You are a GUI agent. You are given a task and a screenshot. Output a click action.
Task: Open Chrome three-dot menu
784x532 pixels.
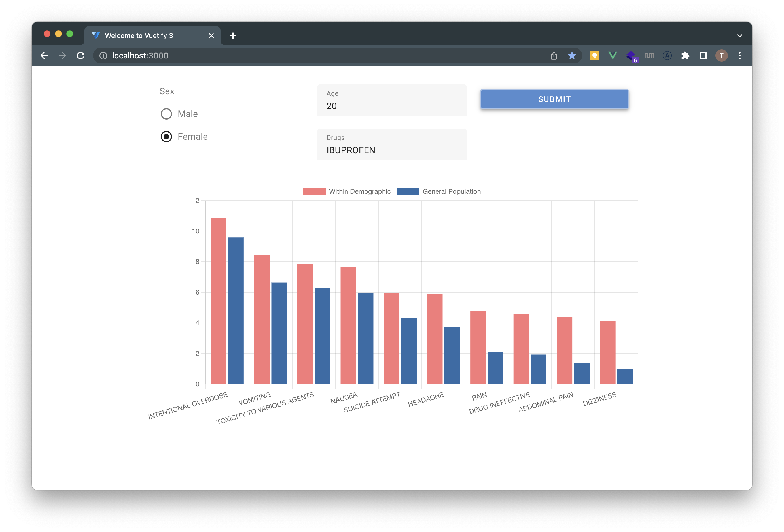pos(740,56)
